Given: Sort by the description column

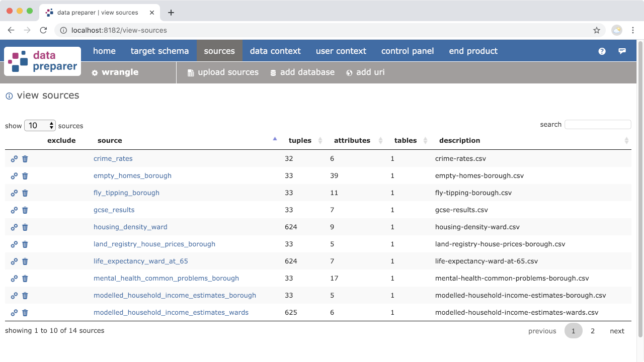Looking at the screenshot, I should point(459,141).
